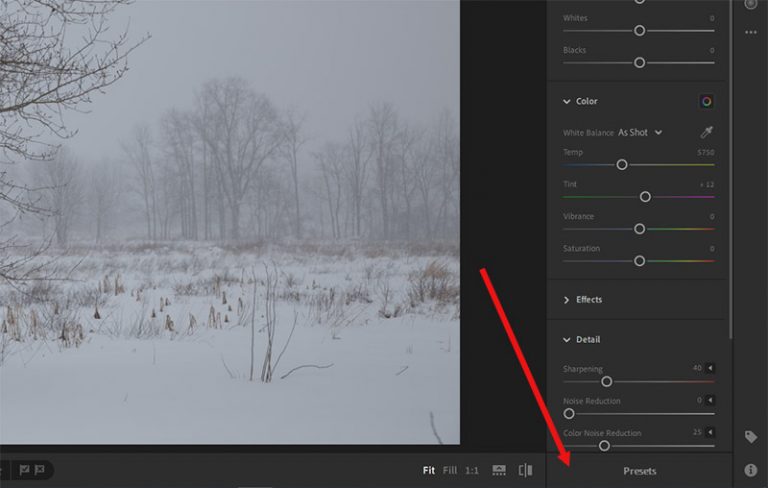
Task: Open the Info panel icon
Action: [x=751, y=470]
